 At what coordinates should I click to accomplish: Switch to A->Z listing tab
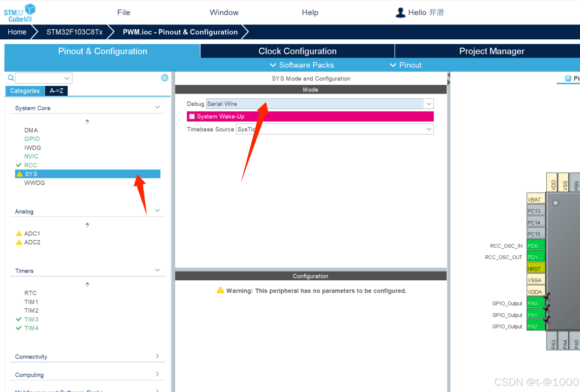tap(57, 91)
